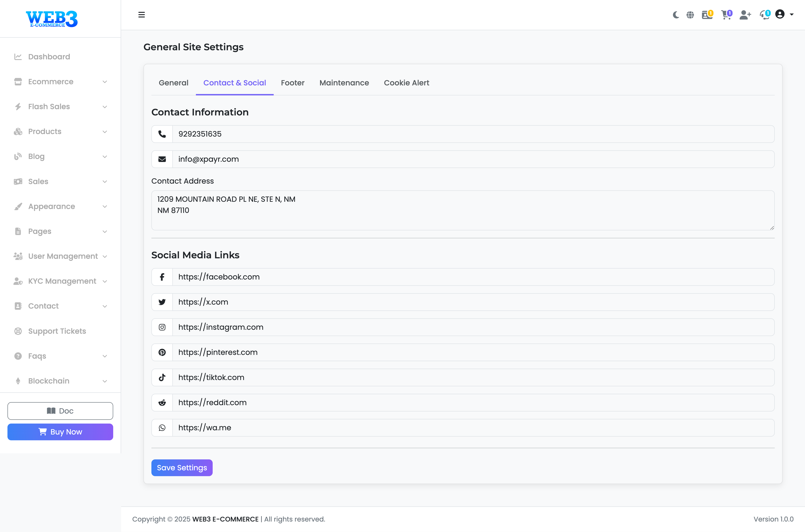805x532 pixels.
Task: Open the support headset notifications icon
Action: 765,15
